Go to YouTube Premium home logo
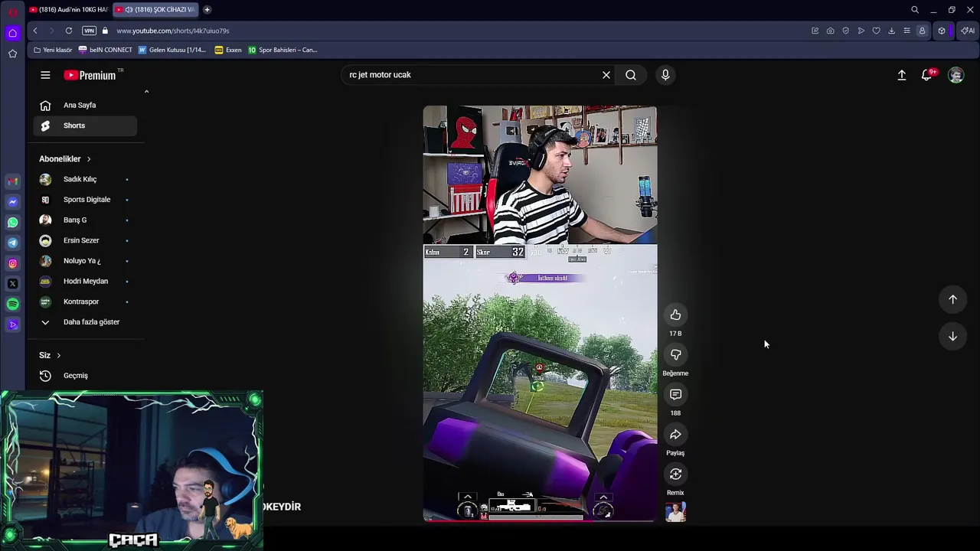This screenshot has height=551, width=980. coord(90,75)
